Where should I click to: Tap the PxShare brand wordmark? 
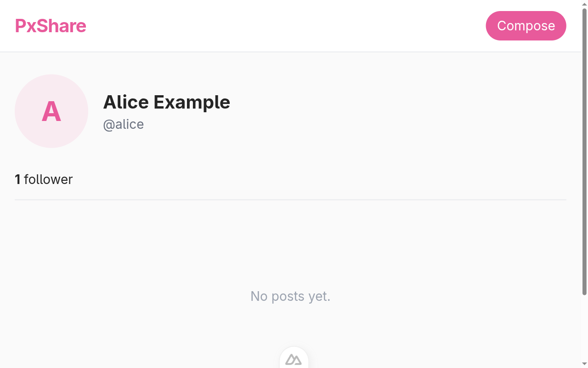[x=51, y=26]
